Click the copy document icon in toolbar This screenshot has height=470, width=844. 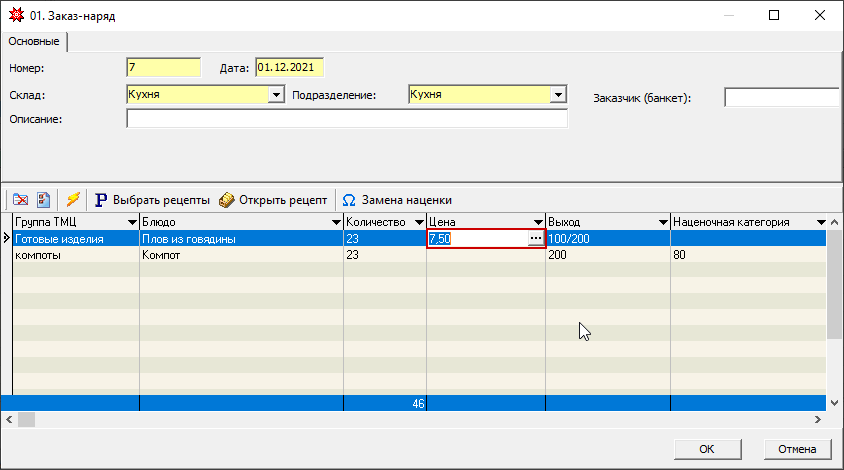tap(43, 200)
